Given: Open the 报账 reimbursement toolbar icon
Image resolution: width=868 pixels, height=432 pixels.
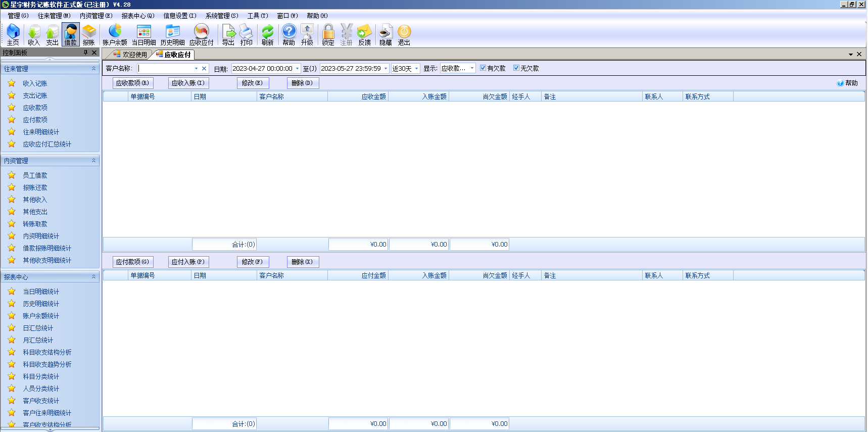Looking at the screenshot, I should (x=89, y=35).
